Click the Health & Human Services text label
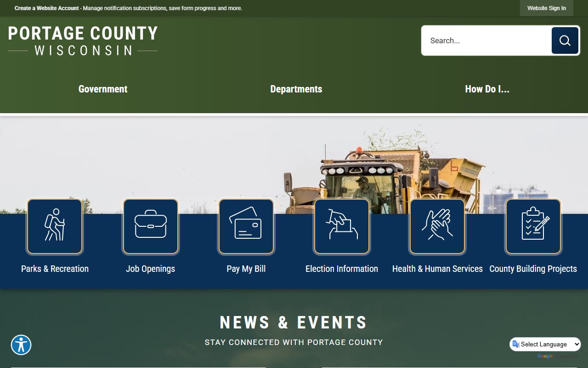Viewport: 588px width, 368px height. coord(437,269)
